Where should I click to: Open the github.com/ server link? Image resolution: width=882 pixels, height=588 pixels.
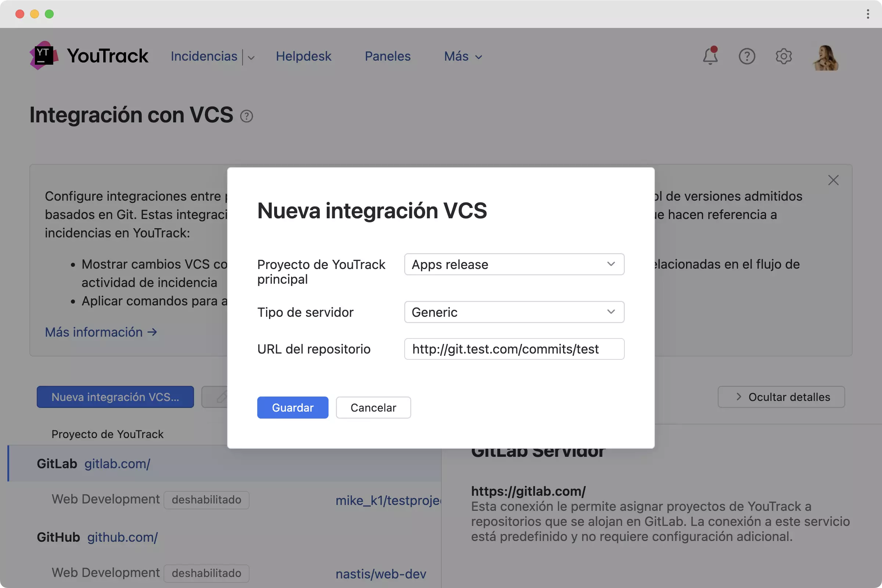(122, 537)
